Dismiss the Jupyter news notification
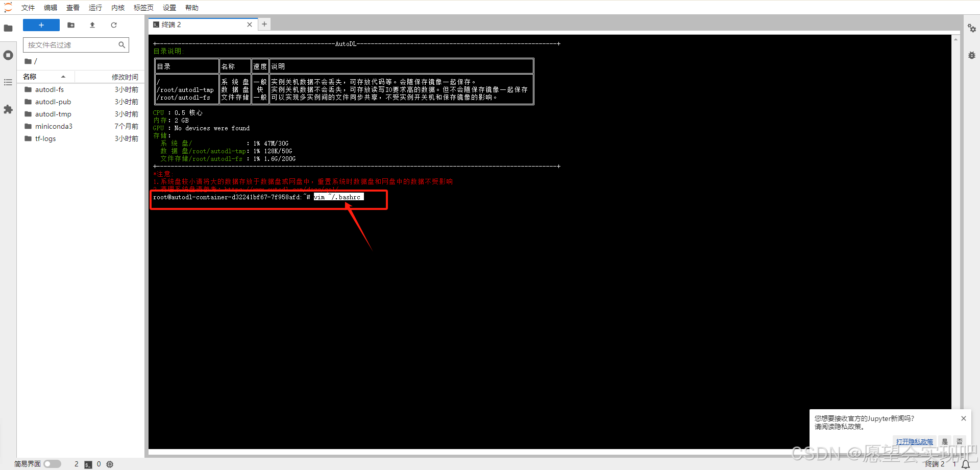980x470 pixels. pos(964,418)
